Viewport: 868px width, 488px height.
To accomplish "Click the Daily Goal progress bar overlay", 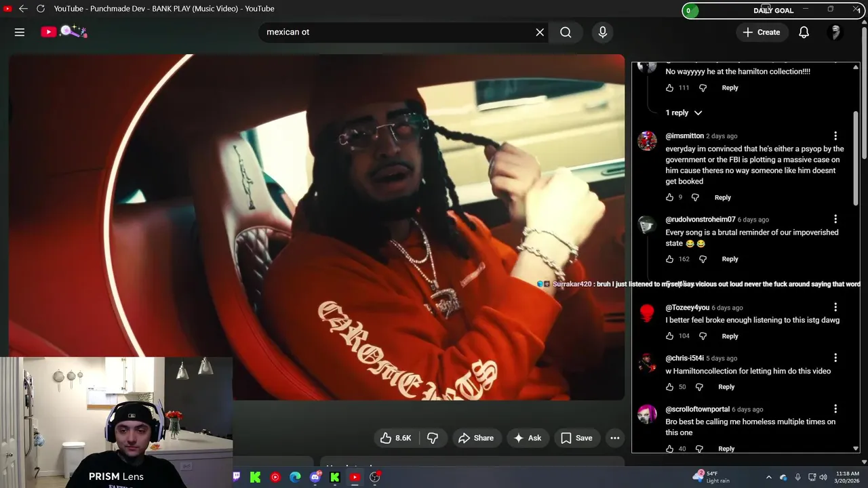I will tap(773, 10).
